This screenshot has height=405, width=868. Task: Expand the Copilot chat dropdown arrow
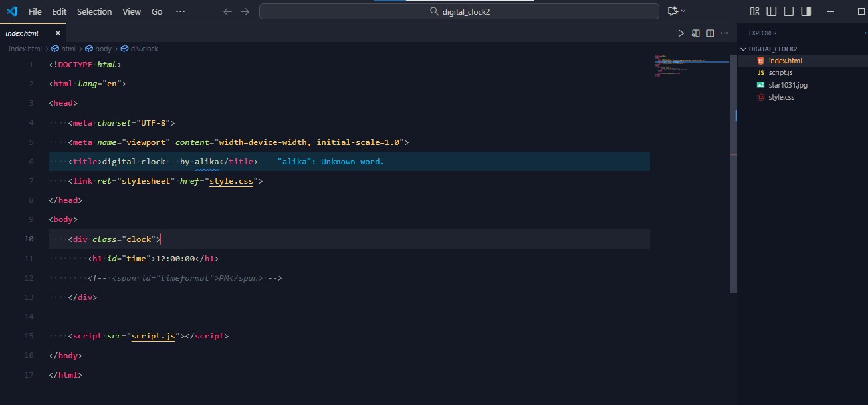tap(683, 11)
